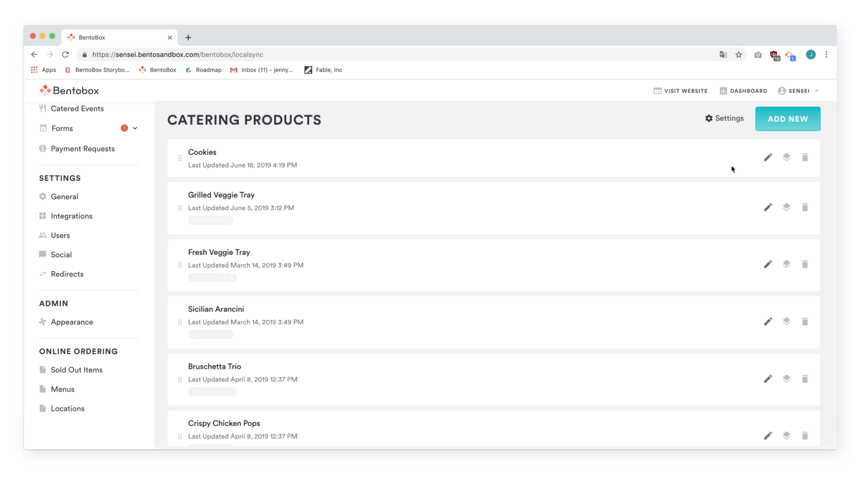Open the Chrome three-dot menu

pyautogui.click(x=826, y=54)
